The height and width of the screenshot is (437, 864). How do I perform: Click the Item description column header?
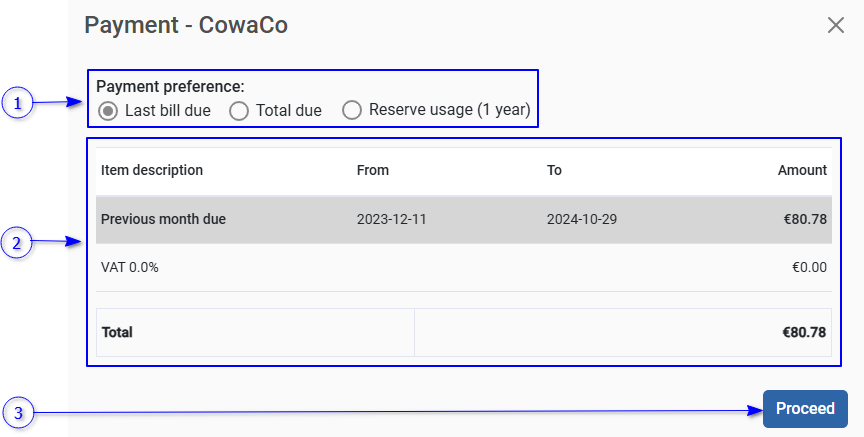point(152,170)
